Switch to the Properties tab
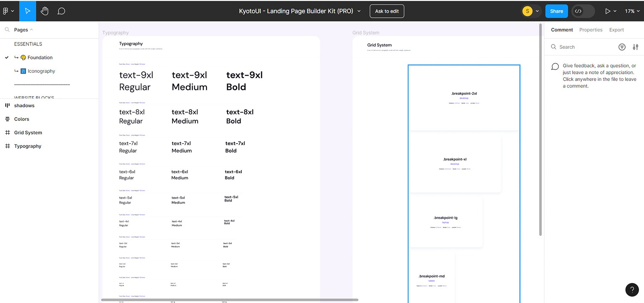 (x=591, y=29)
